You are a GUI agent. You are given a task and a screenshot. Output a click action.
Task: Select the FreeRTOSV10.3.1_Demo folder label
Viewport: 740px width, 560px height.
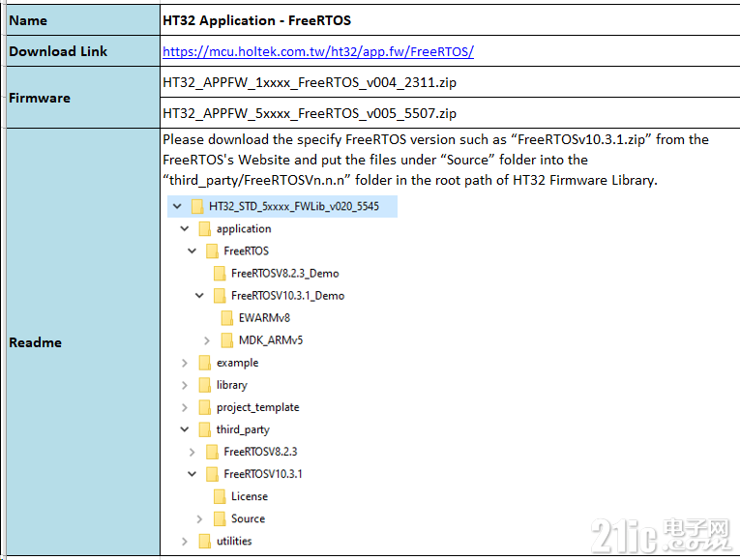click(288, 296)
